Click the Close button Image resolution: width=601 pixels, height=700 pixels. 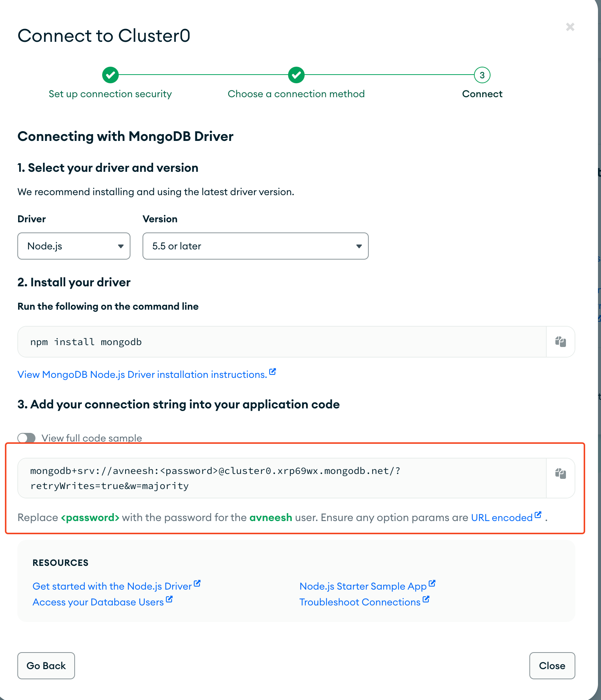coord(552,666)
